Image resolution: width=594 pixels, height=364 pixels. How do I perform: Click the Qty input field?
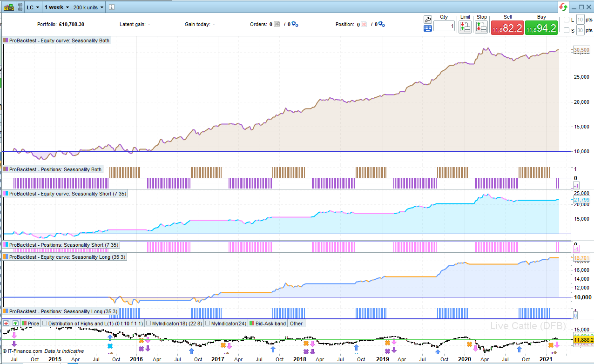[x=444, y=27]
